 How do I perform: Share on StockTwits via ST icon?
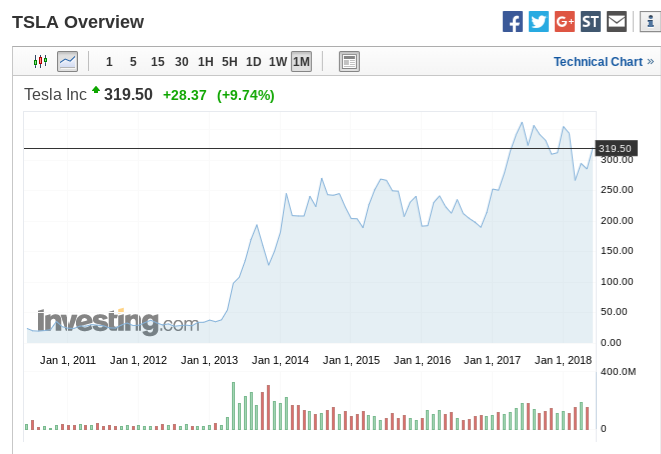[591, 21]
